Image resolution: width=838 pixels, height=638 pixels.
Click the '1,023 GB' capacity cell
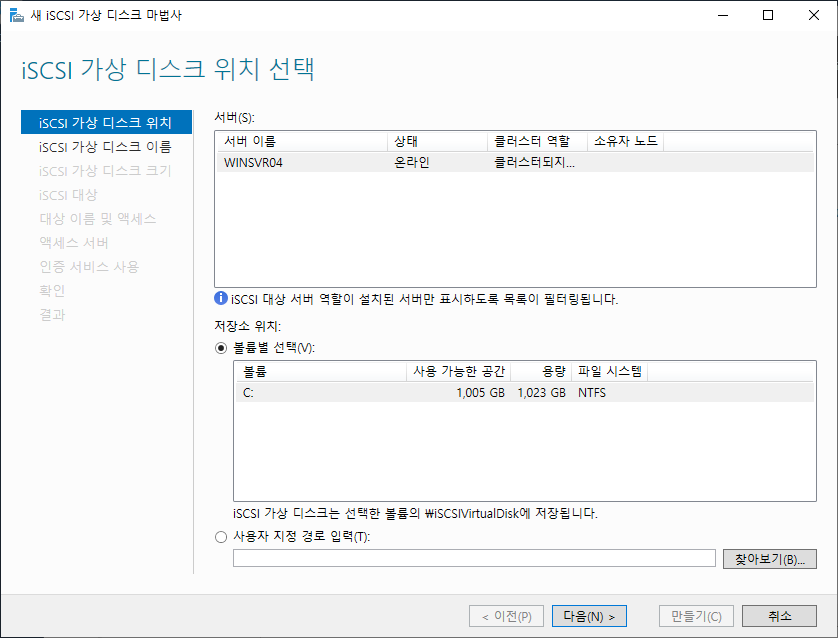pyautogui.click(x=541, y=393)
